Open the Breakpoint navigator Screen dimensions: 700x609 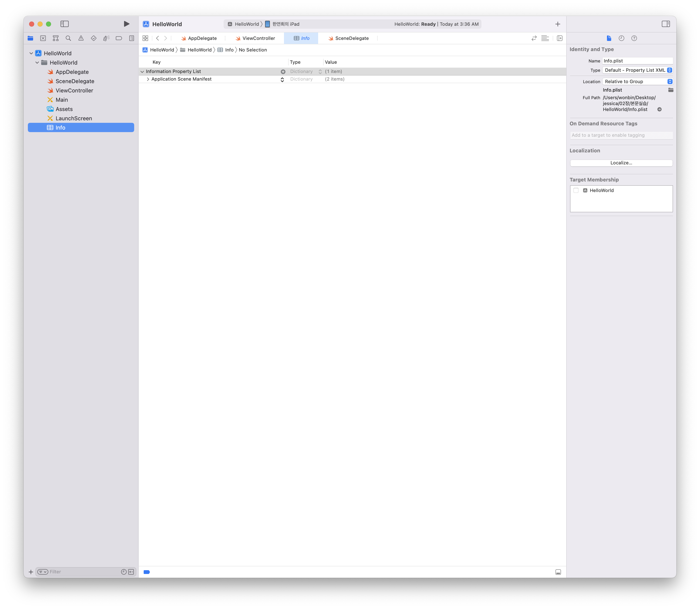(119, 38)
